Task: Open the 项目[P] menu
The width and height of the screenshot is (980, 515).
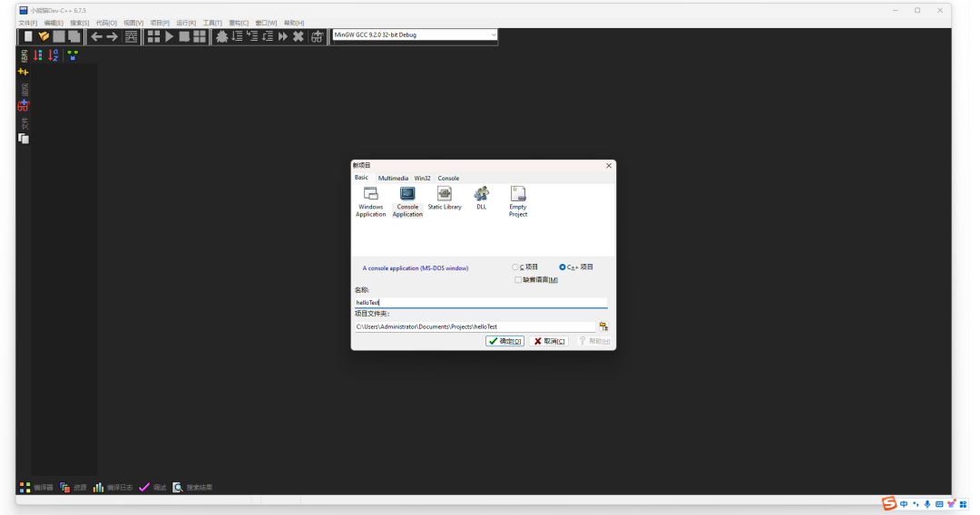Action: [160, 23]
